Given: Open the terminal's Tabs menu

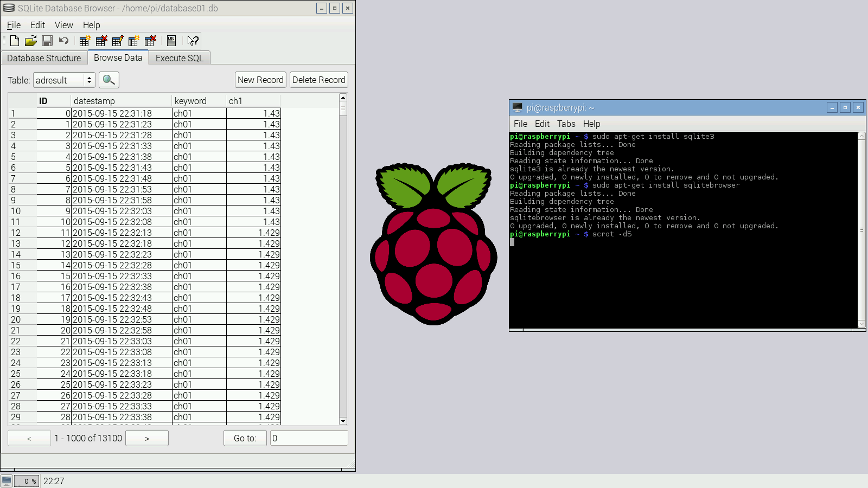Looking at the screenshot, I should click(566, 124).
